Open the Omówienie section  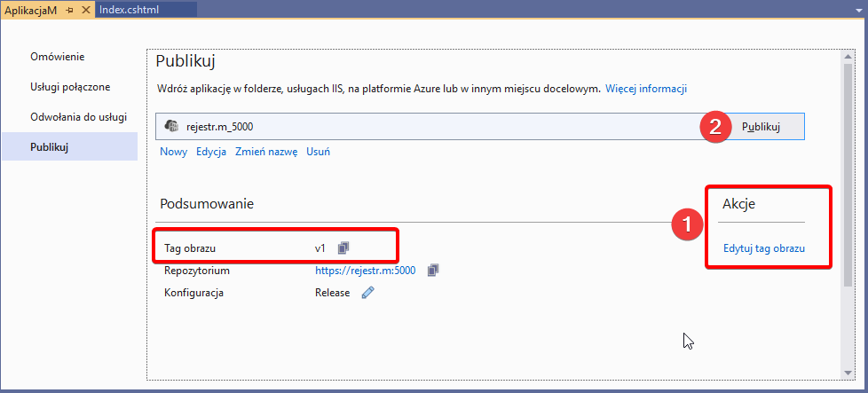[58, 57]
